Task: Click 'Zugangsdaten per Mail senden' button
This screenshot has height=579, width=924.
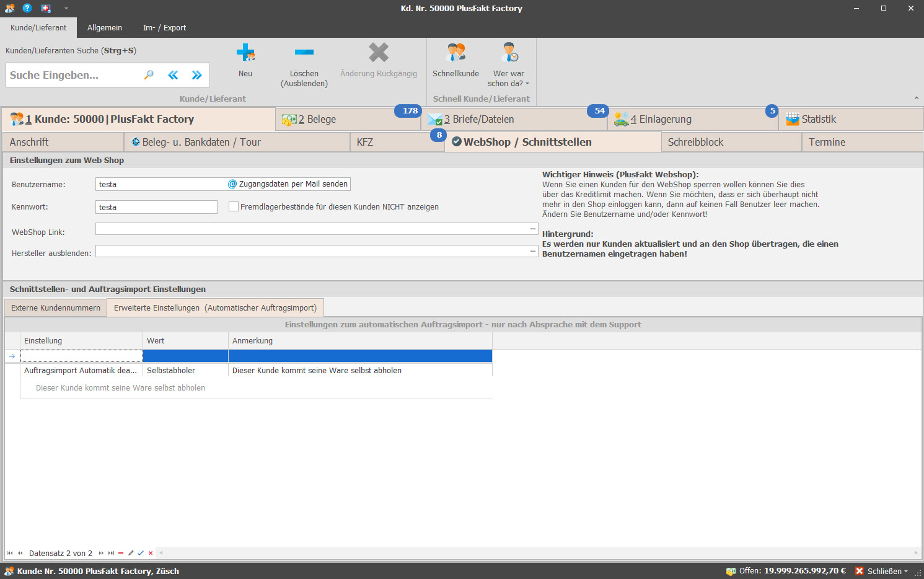Action: click(288, 184)
